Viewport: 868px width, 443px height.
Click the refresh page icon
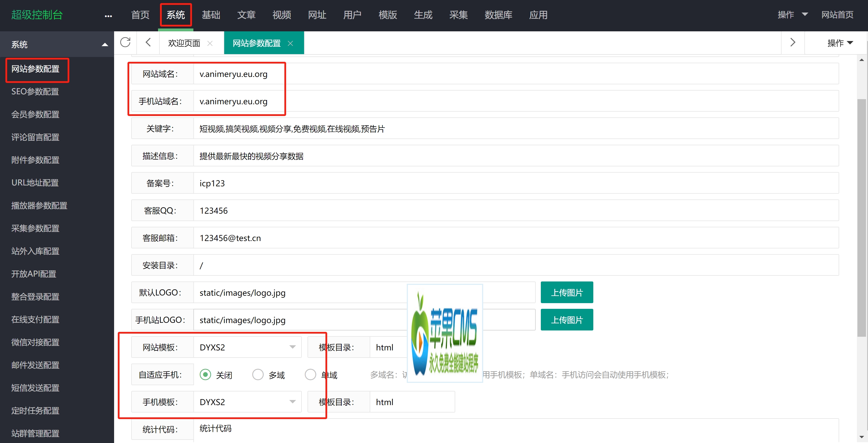tap(125, 42)
